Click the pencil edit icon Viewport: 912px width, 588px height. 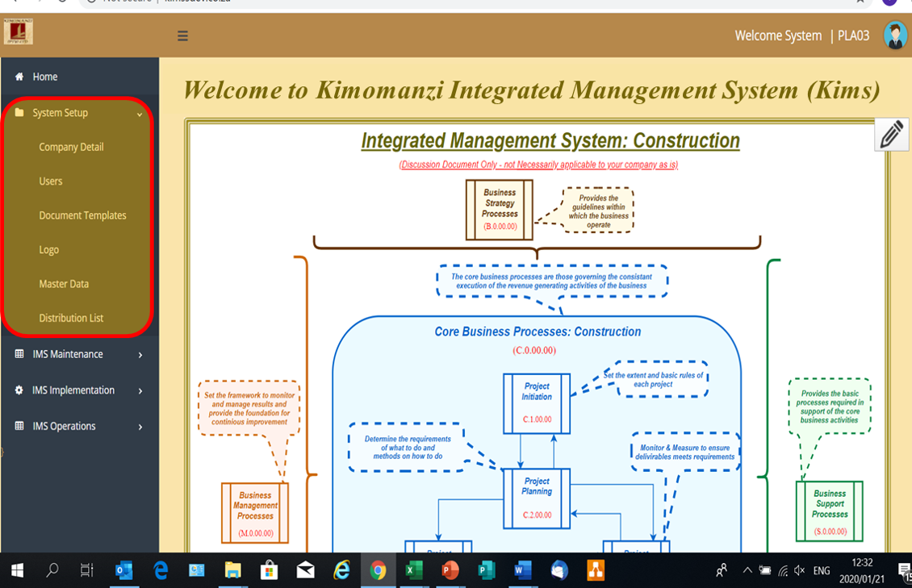pyautogui.click(x=891, y=134)
